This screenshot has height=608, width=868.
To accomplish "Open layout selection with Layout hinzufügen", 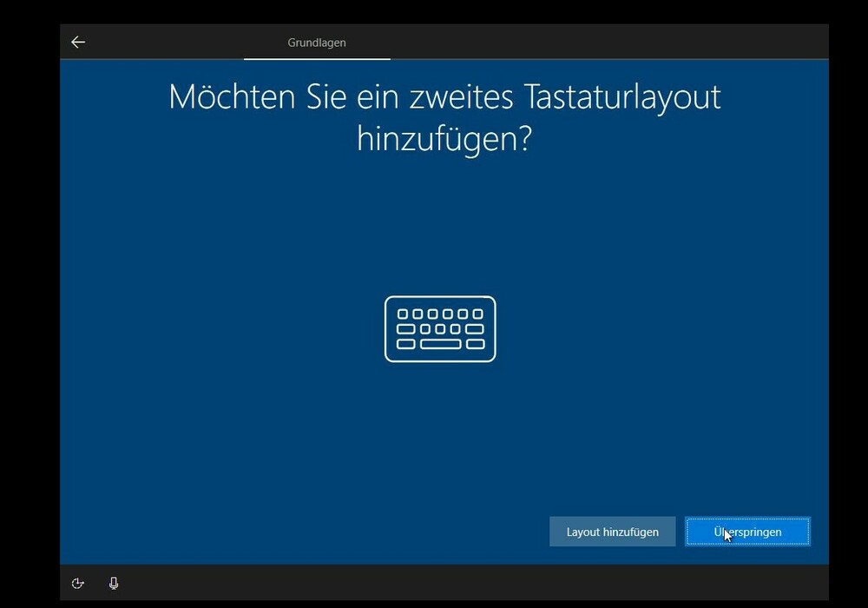I will (x=612, y=532).
